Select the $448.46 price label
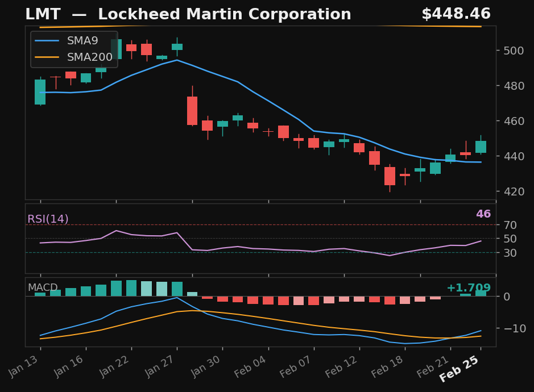Viewport: 534px width, 392px height. coord(456,14)
